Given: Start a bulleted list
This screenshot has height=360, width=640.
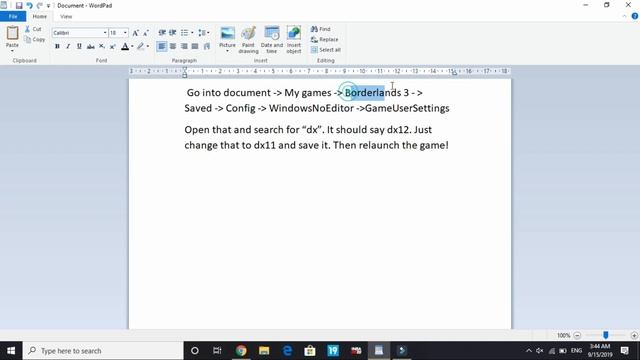Looking at the screenshot, I should [x=184, y=33].
